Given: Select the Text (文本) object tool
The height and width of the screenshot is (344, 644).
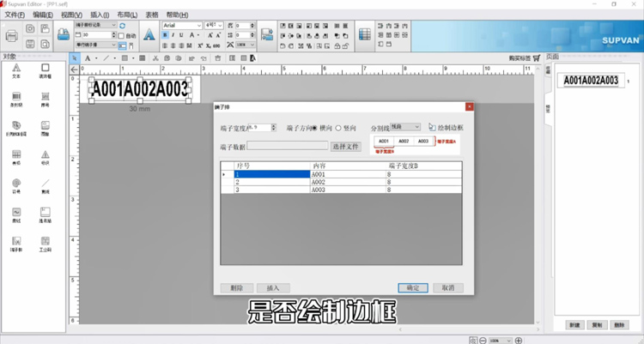Looking at the screenshot, I should click(x=15, y=69).
